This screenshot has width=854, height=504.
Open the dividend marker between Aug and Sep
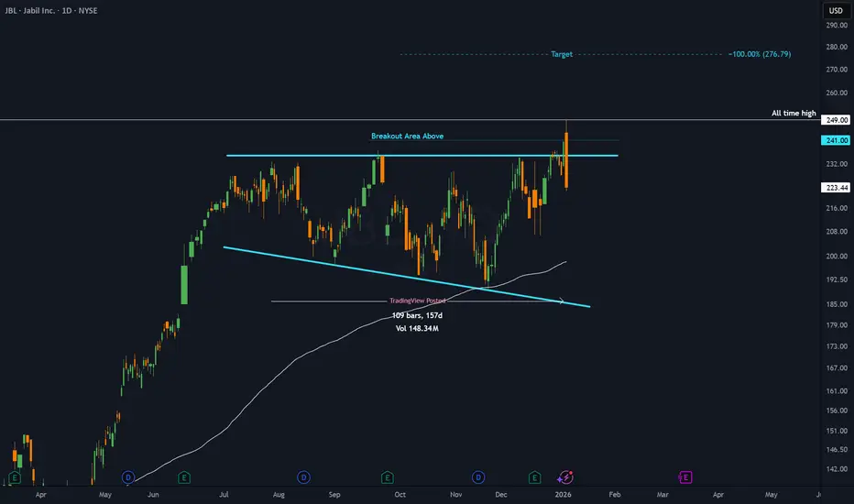point(303,477)
